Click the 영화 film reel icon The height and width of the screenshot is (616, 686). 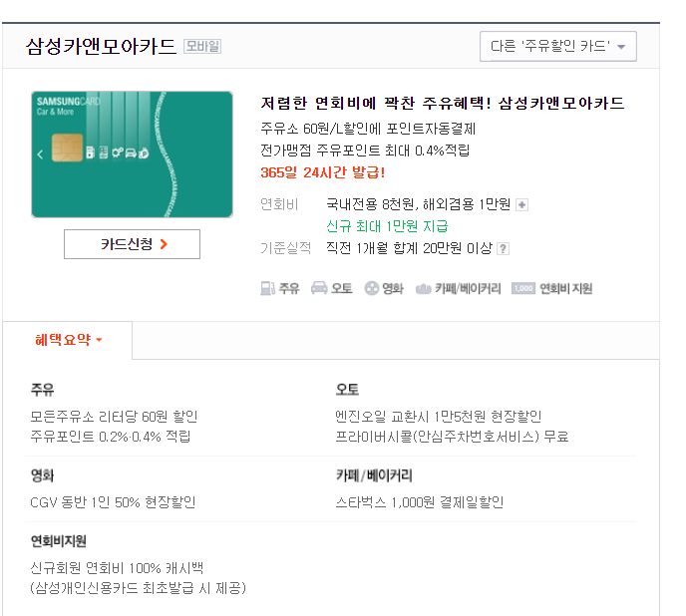[x=372, y=288]
